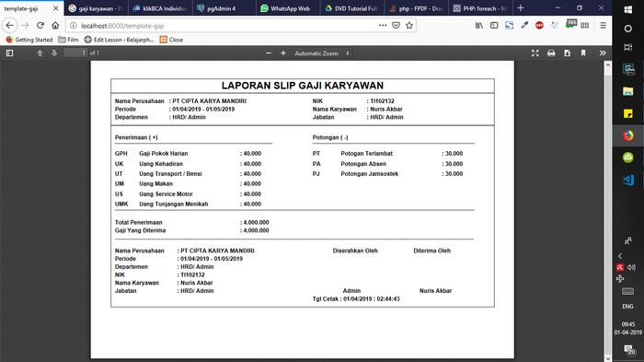This screenshot has height=362, width=644.
Task: Zoom in the PDF document
Action: pyautogui.click(x=283, y=53)
